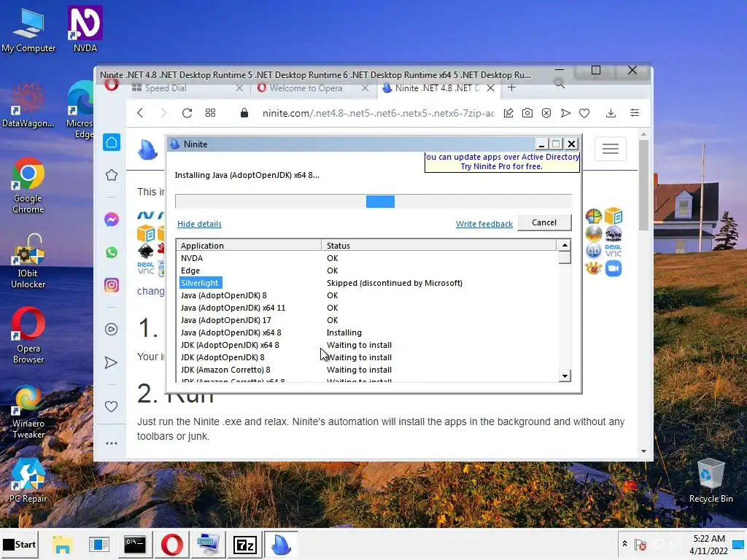Select JDK (Amazon Corretto) 8 row
Image resolution: width=747 pixels, height=560 pixels.
point(368,370)
